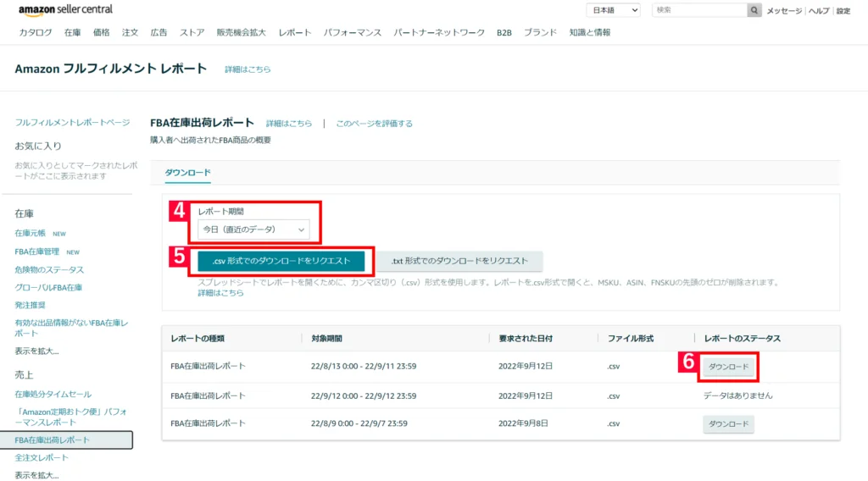This screenshot has width=868, height=481.
Task: Open 「Amazon定期おトク便」パフォーマンスレポート link
Action: click(x=71, y=417)
